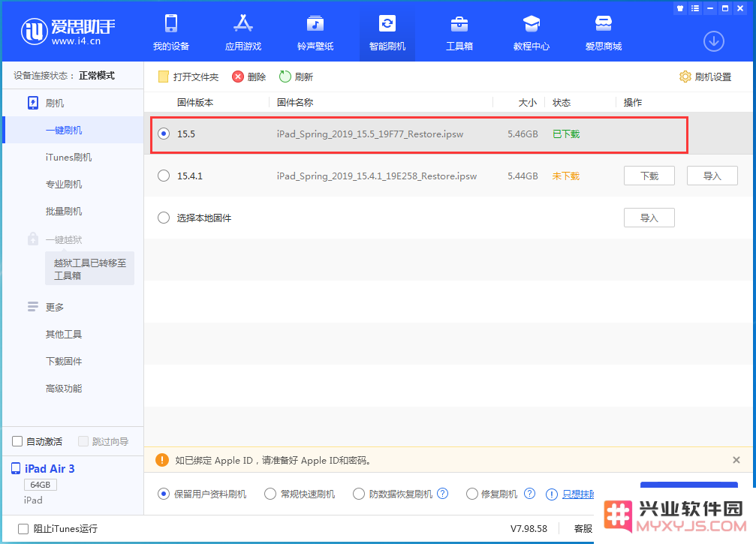The height and width of the screenshot is (544, 756).
Task: Click 固件名称 column header
Action: pos(295,102)
